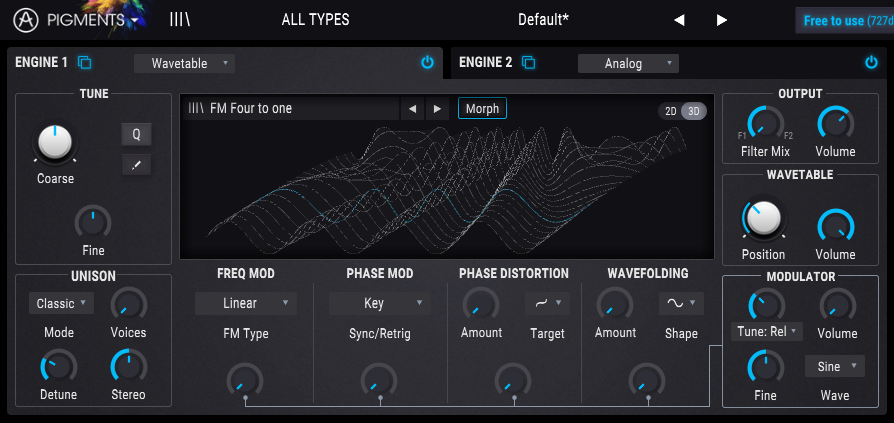Click the MODULATOR section header
Image resolution: width=894 pixels, height=423 pixels.
(x=800, y=276)
